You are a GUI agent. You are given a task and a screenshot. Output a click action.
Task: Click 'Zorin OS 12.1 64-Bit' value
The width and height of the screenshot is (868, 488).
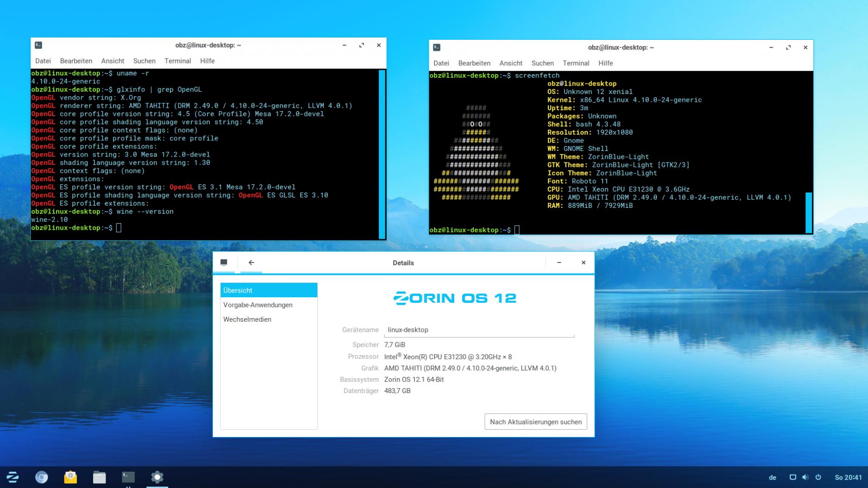pyautogui.click(x=414, y=380)
